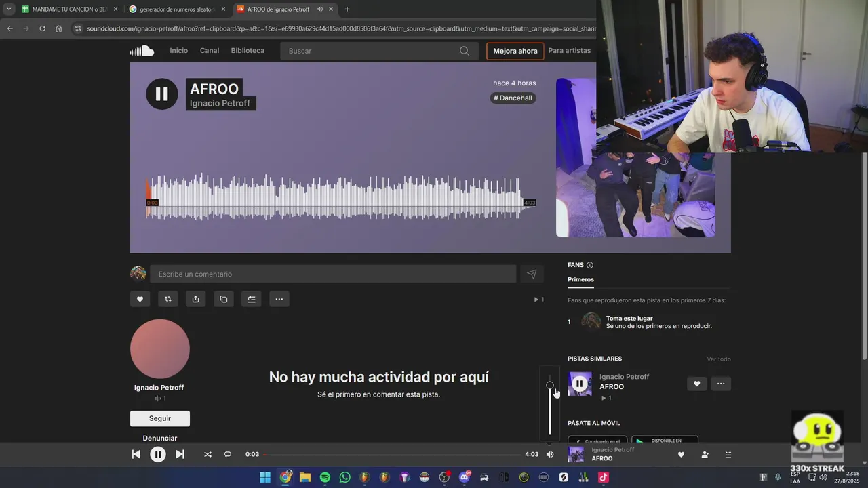Skip to next track in player bar

click(x=180, y=454)
